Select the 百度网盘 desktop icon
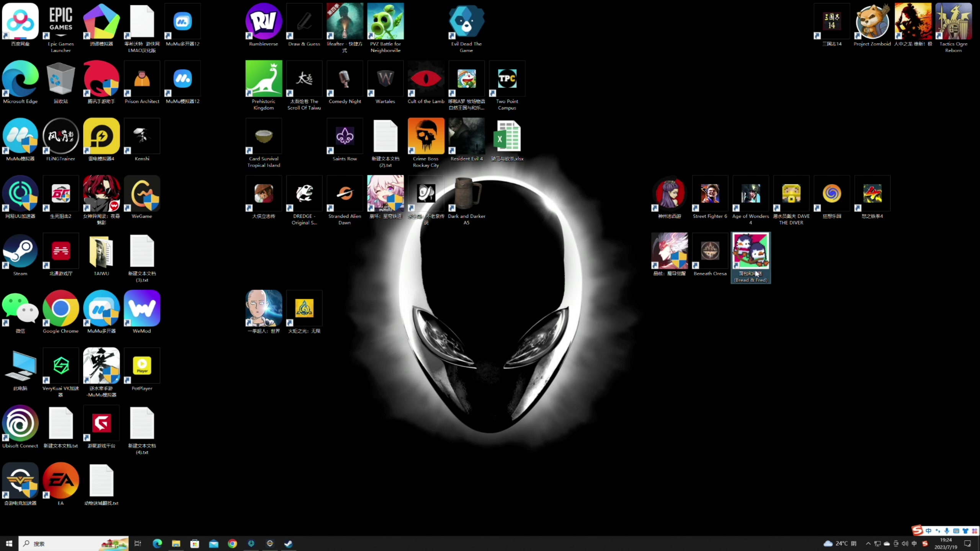This screenshot has width=980, height=551. [x=20, y=25]
